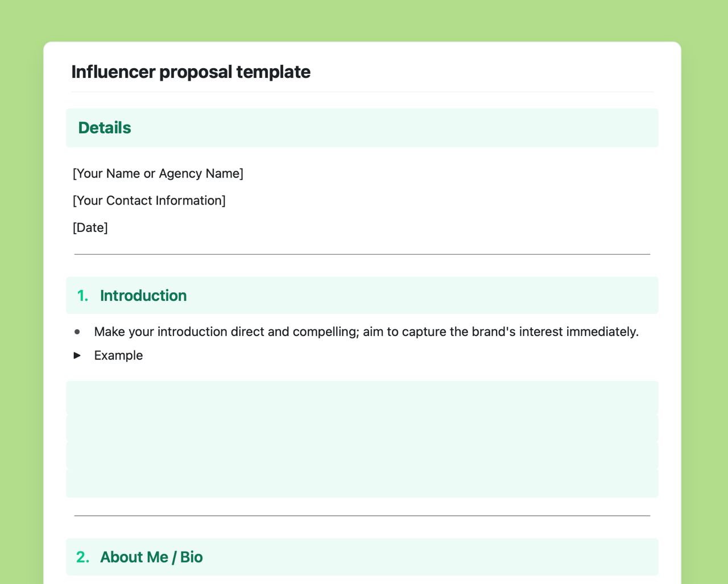Click the bullet marker next to the introduction tip

click(77, 332)
